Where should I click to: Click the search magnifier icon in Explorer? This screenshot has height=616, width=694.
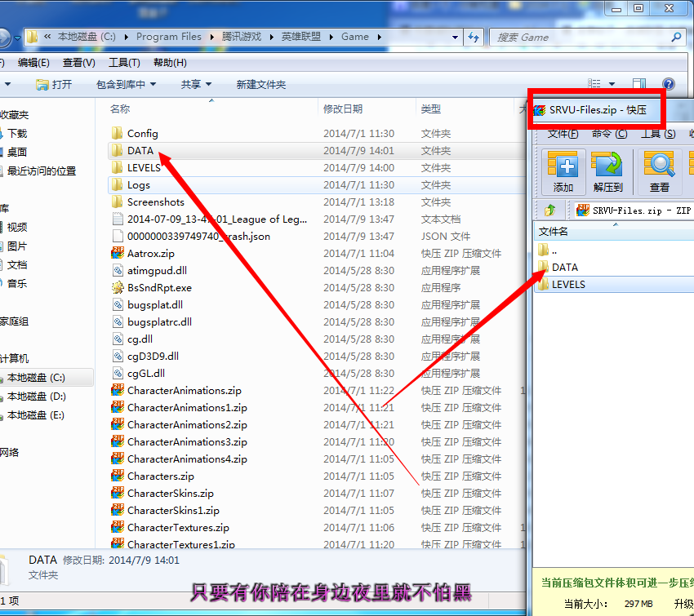(x=676, y=38)
